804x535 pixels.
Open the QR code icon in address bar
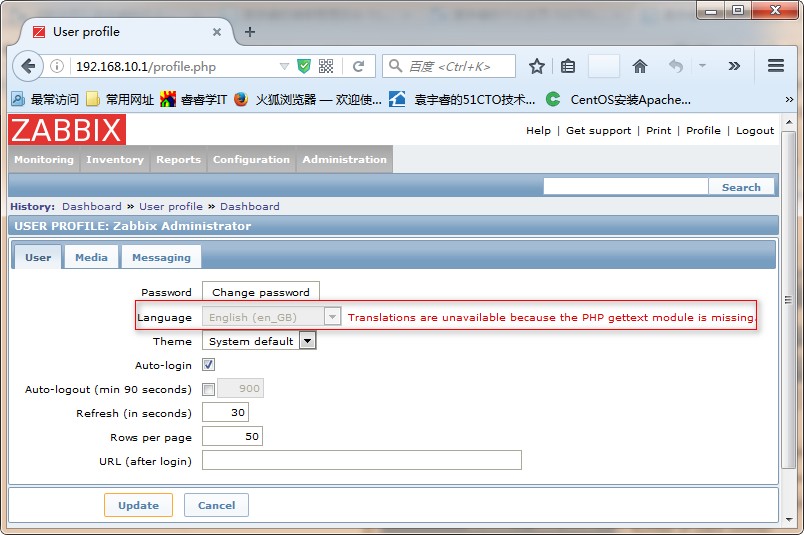click(326, 66)
